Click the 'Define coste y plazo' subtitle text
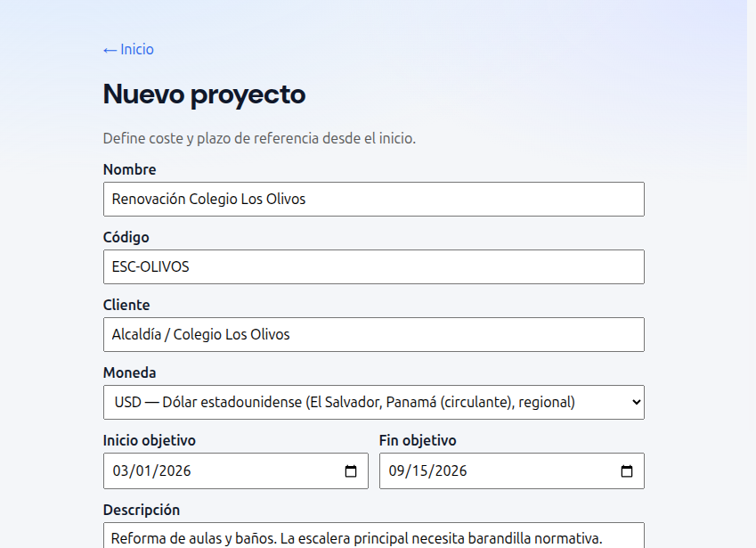 click(x=259, y=138)
